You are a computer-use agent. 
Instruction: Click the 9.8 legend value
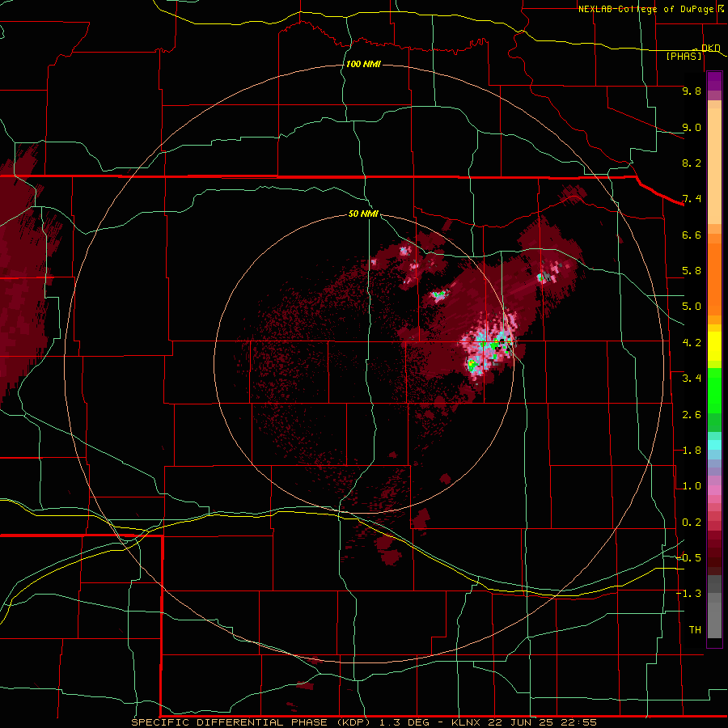[692, 91]
